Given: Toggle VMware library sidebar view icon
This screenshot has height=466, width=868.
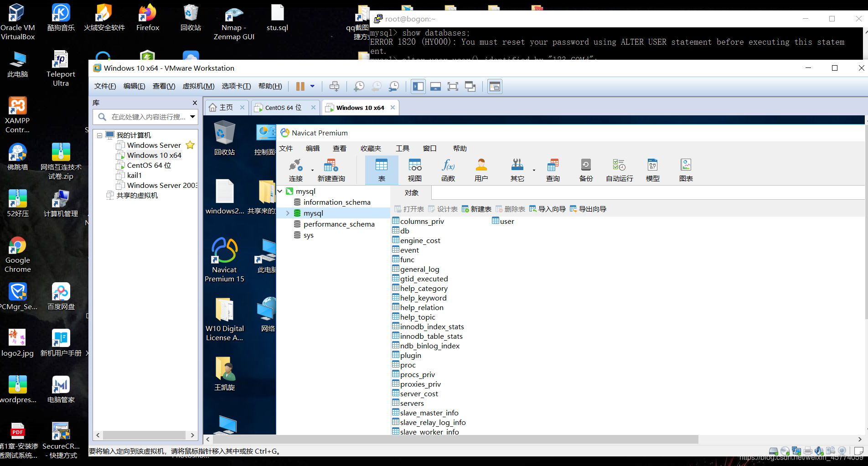Looking at the screenshot, I should 418,86.
